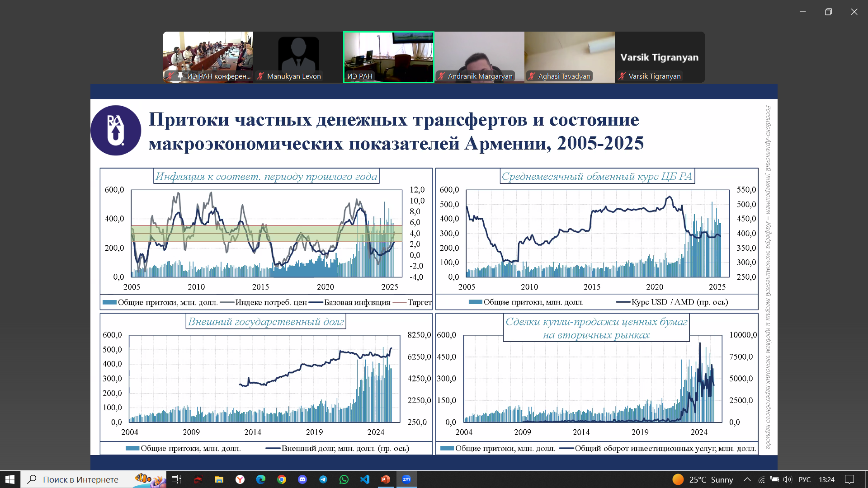Click legend entry Внешний долг, млн. долл.
This screenshot has height=488, width=868.
(x=338, y=448)
